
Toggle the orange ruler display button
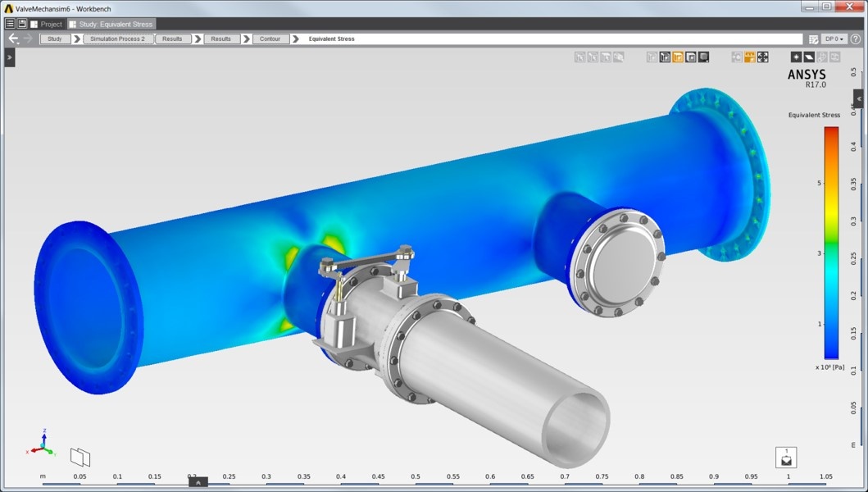coord(749,57)
